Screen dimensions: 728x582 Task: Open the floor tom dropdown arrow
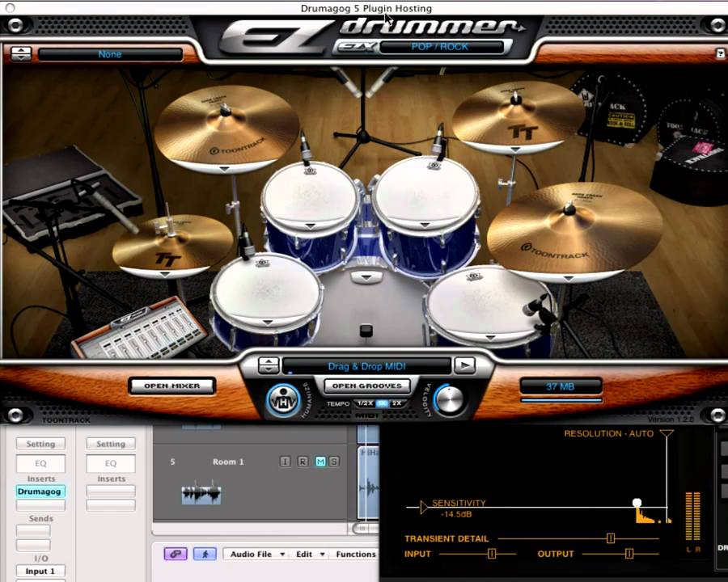pyautogui.click(x=490, y=337)
